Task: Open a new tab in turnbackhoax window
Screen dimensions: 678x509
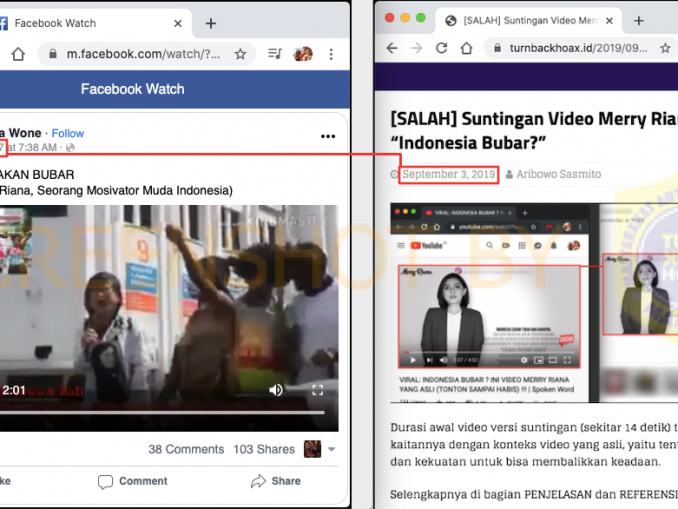Action: tap(639, 21)
